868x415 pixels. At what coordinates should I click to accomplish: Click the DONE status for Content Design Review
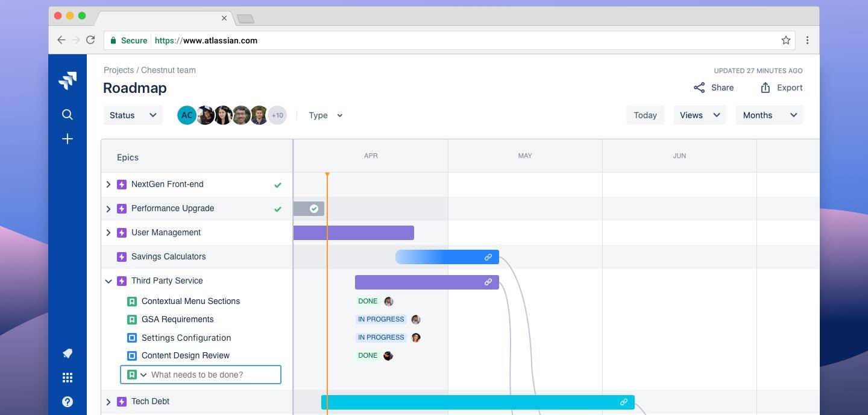[368, 355]
